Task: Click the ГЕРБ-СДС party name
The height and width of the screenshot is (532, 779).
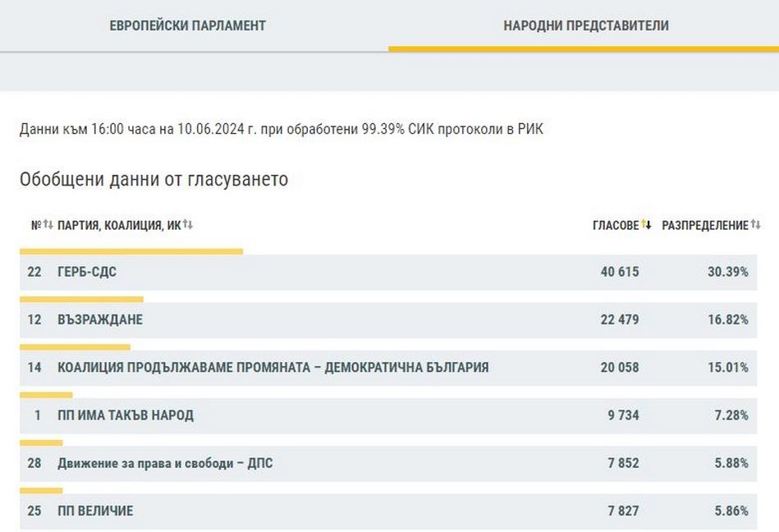Action: point(87,272)
